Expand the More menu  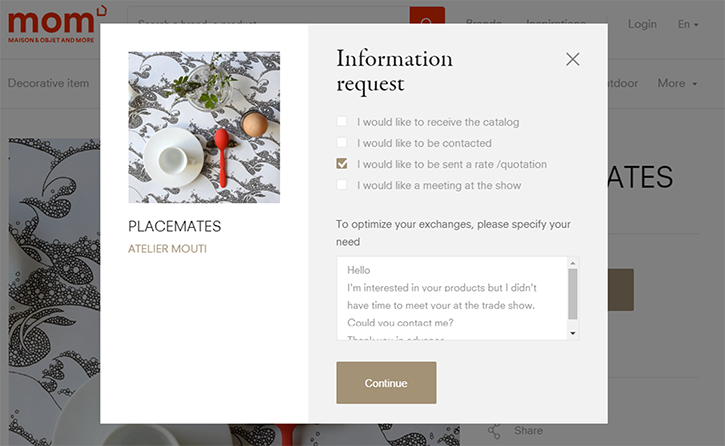[x=677, y=83]
